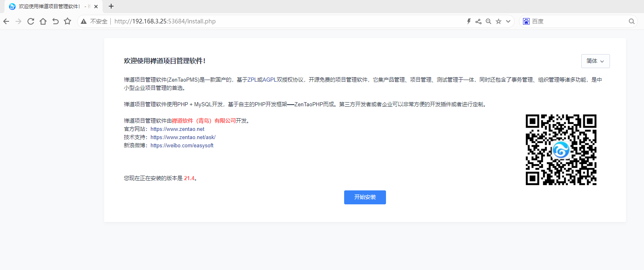Go to the browser home page icon
The height and width of the screenshot is (270, 644).
(x=43, y=21)
